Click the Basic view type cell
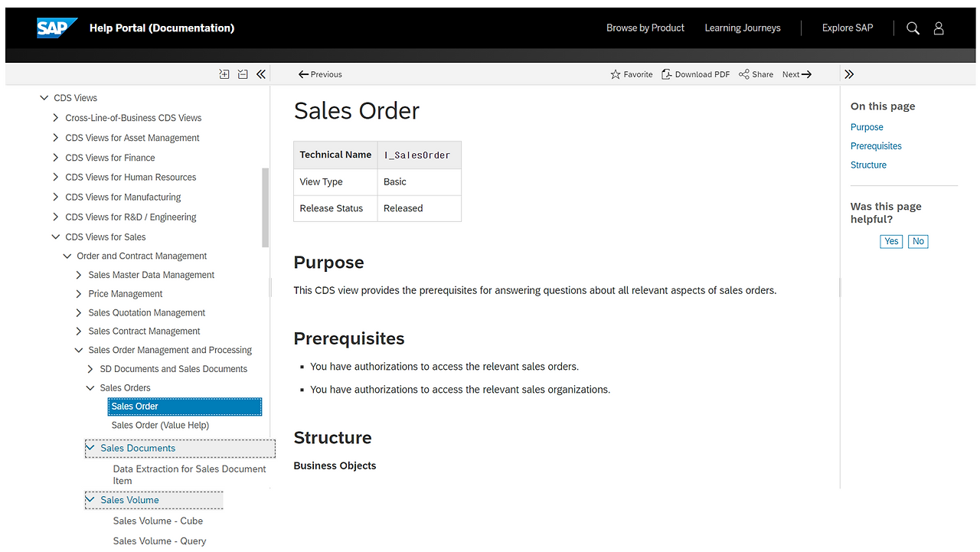This screenshot has height=552, width=980. (420, 182)
